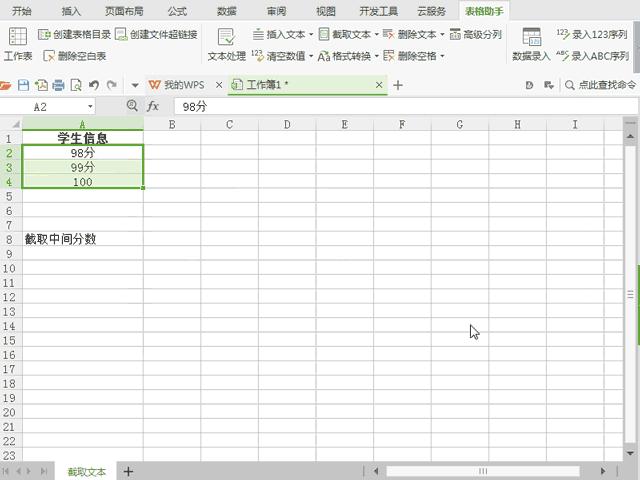Expand the 清空数值 dropdown
Viewport: 640px width, 480px height.
311,56
